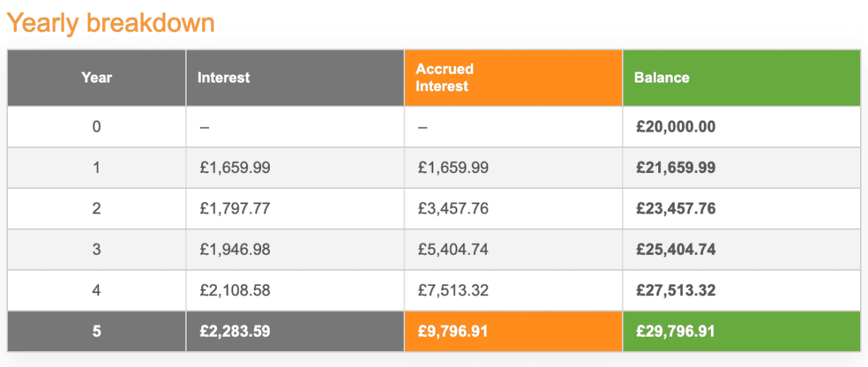Select year 3 interest £1,946.98
This screenshot has width=868, height=367.
pyautogui.click(x=235, y=250)
